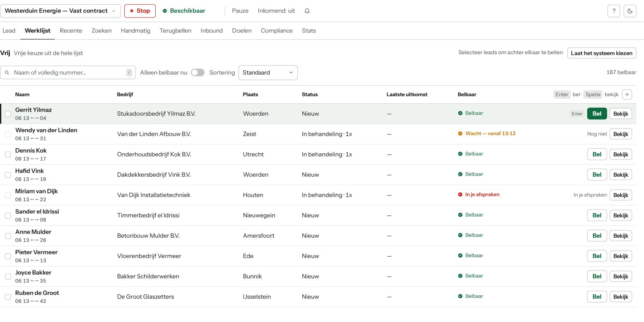This screenshot has height=322, width=644.
Task: Tick the checkbox for Ruben de Groot
Action: pos(8,297)
